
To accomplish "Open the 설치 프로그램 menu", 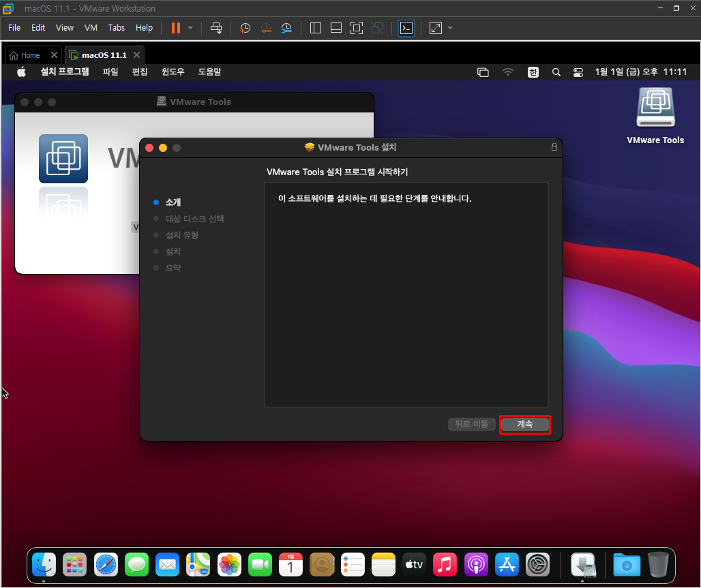I will point(65,72).
